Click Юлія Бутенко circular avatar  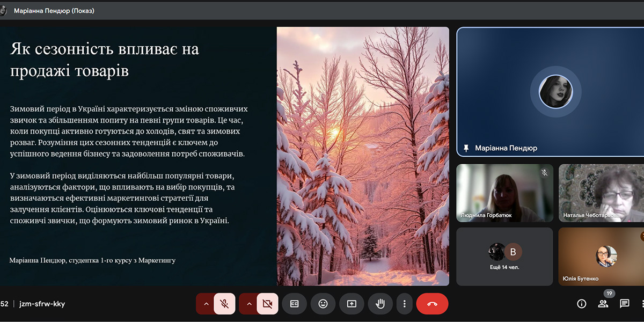[606, 256]
